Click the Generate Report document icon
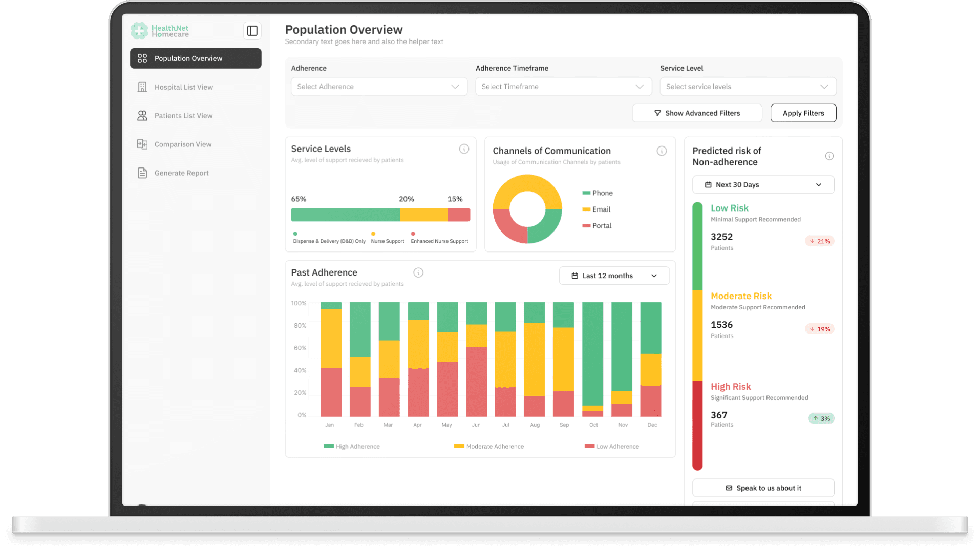The image size is (980, 547). [142, 173]
